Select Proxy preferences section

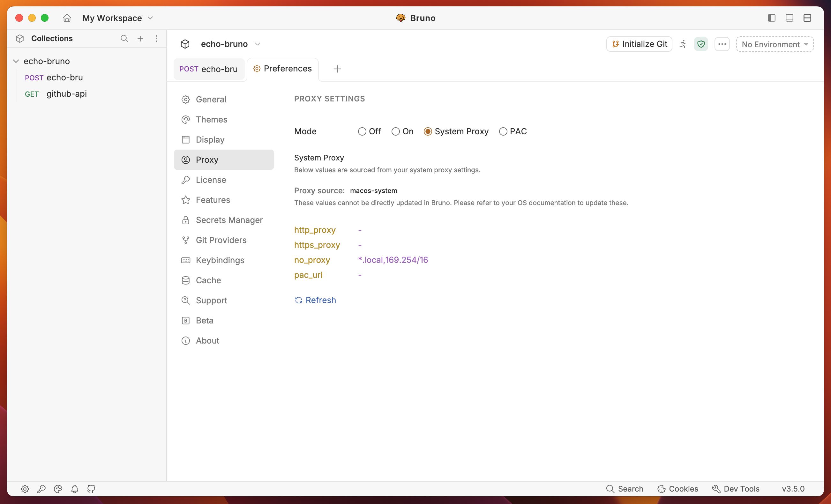point(224,160)
